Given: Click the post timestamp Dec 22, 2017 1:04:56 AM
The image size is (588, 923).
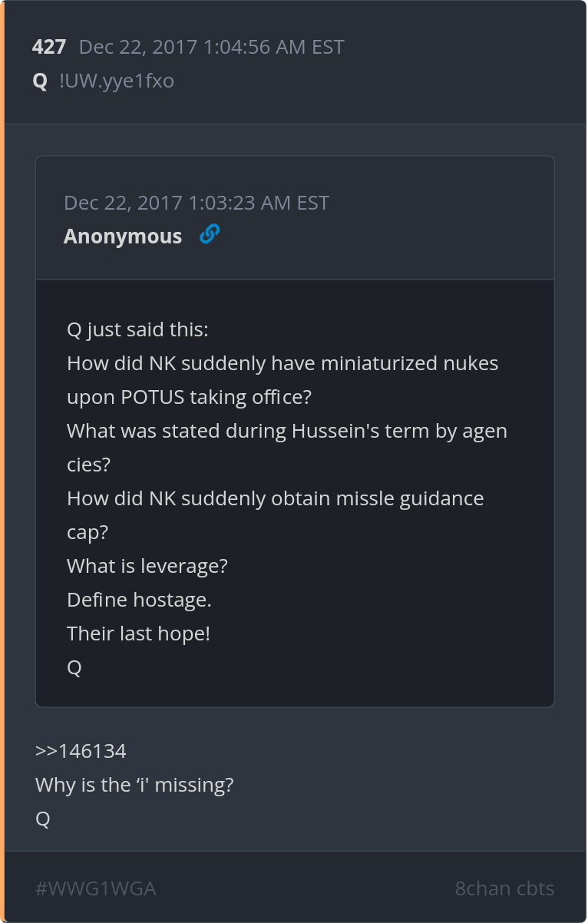Looking at the screenshot, I should coord(212,47).
